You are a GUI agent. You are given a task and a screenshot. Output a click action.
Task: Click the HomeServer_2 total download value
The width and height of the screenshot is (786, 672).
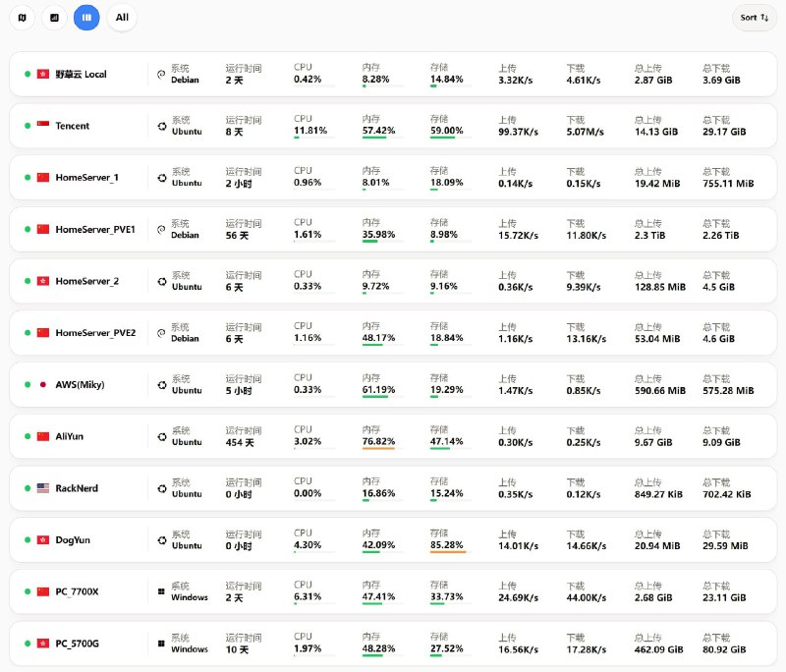(x=718, y=287)
